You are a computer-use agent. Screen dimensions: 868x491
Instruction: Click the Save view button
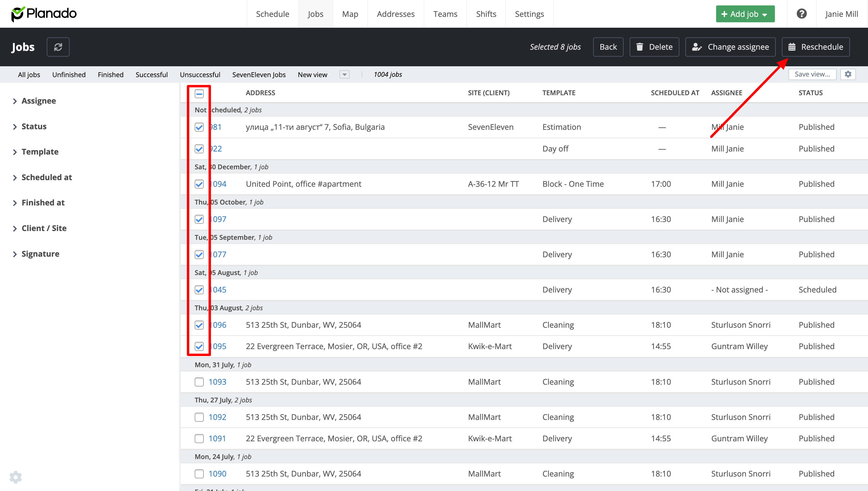pos(812,74)
